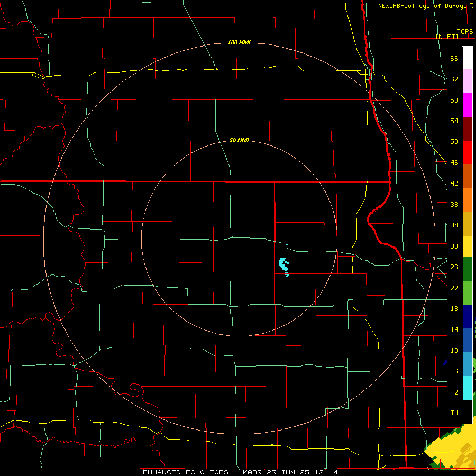Click the 22 value on the legend scale
Image resolution: width=476 pixels, height=476 pixels.
(x=454, y=288)
